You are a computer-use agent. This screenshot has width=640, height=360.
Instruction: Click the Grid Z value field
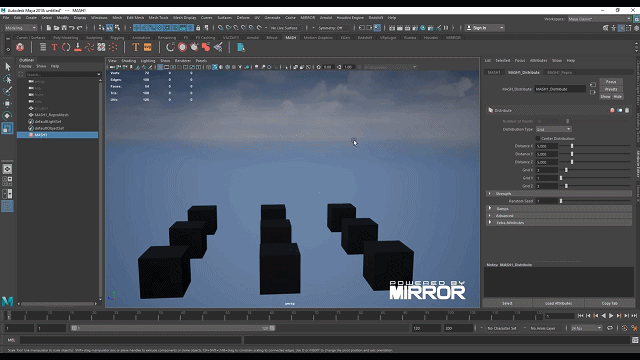(x=546, y=186)
